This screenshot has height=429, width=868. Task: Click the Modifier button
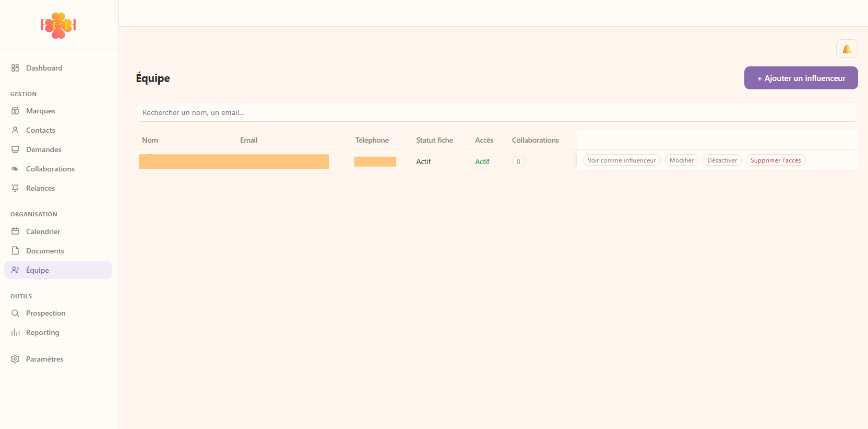point(682,160)
